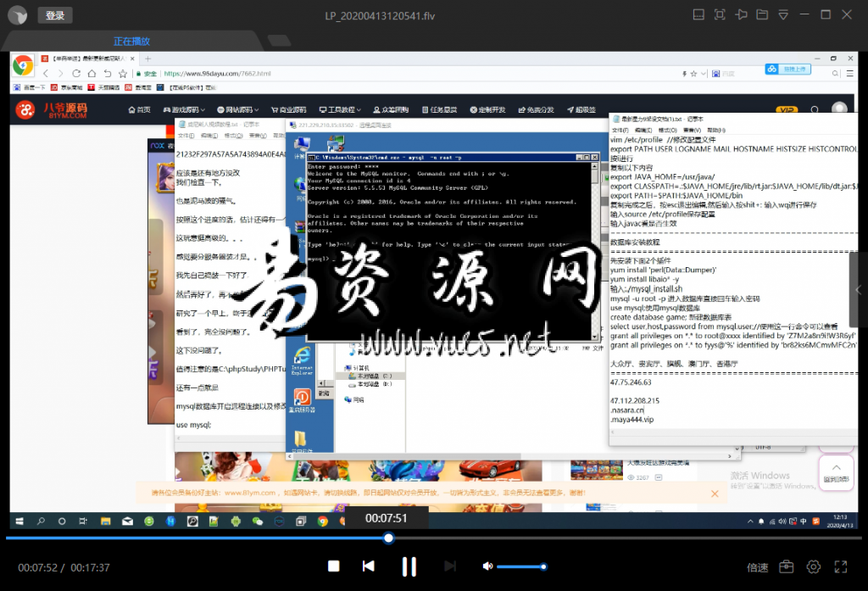
Task: Open 定制开发 in site navigation
Action: [x=487, y=109]
